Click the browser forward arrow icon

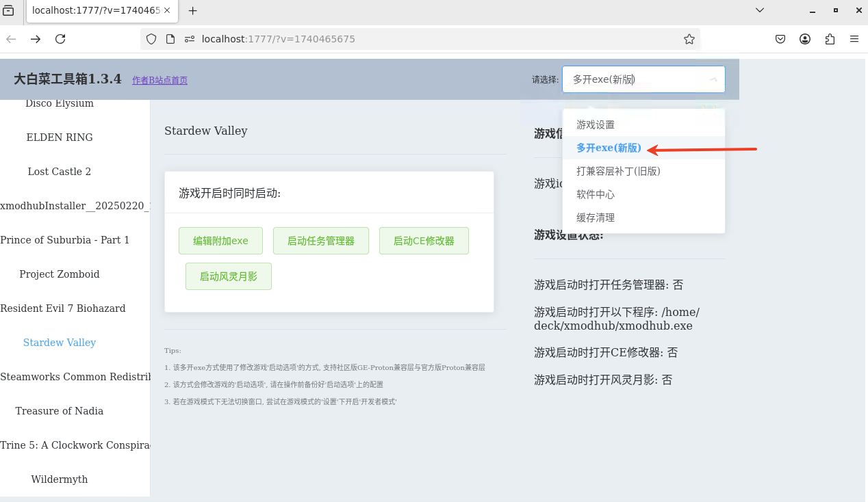pos(36,39)
